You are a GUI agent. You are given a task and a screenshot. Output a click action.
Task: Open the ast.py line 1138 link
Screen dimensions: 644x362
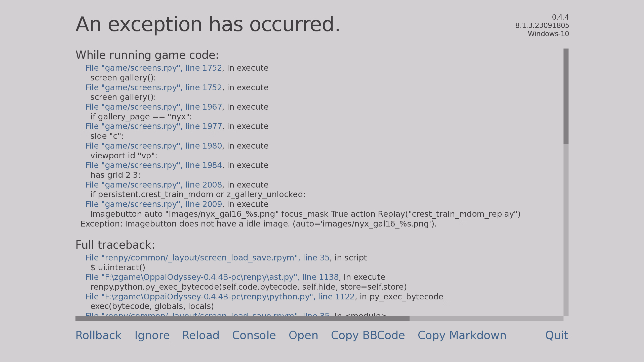pyautogui.click(x=212, y=277)
